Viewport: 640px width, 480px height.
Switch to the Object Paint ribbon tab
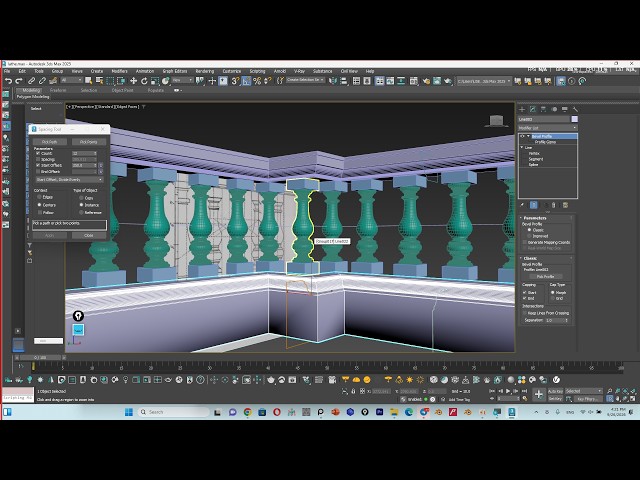coord(122,90)
